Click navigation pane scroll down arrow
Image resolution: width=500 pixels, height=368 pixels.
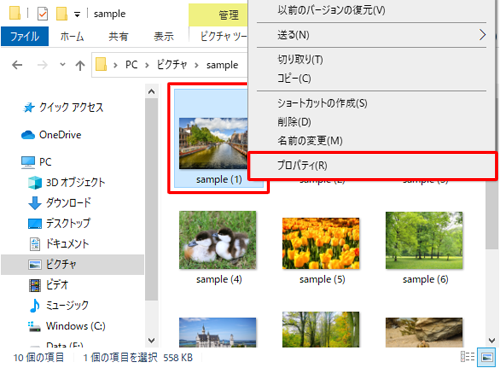152,340
